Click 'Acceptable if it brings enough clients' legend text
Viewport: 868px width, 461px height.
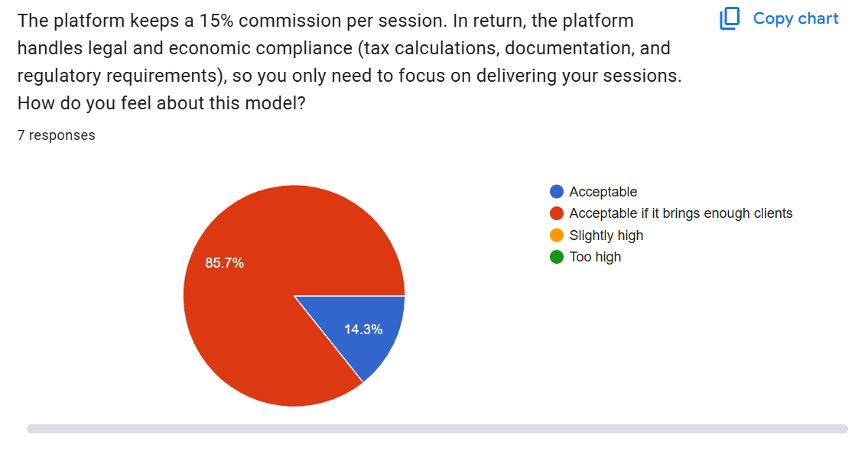point(681,213)
